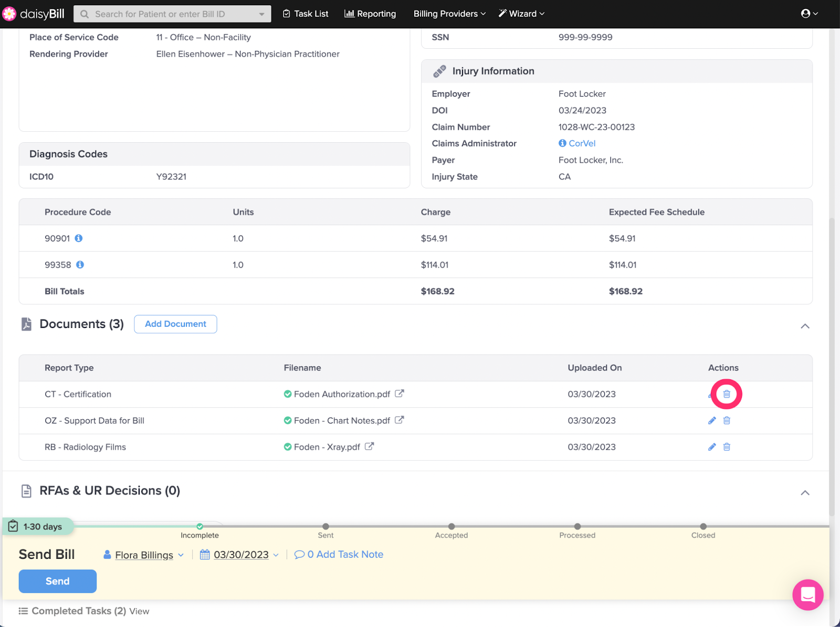Open the chat support bubble
Viewport: 840px width, 627px height.
(808, 594)
